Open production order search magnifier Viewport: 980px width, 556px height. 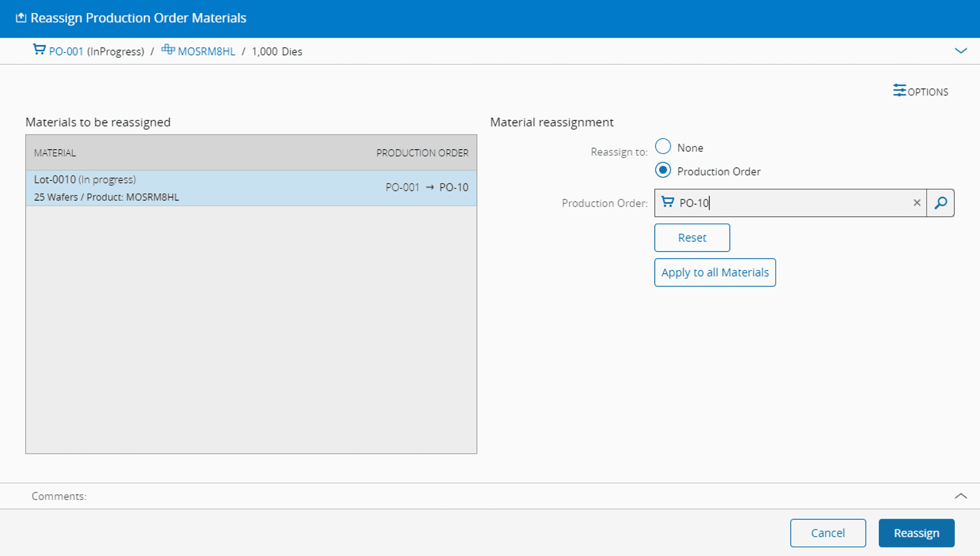coord(941,203)
